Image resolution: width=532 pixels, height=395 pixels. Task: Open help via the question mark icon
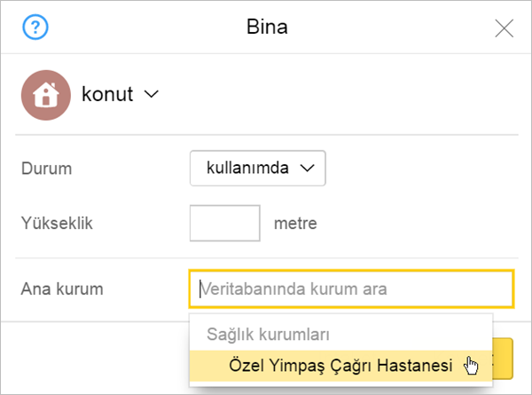pos(35,27)
